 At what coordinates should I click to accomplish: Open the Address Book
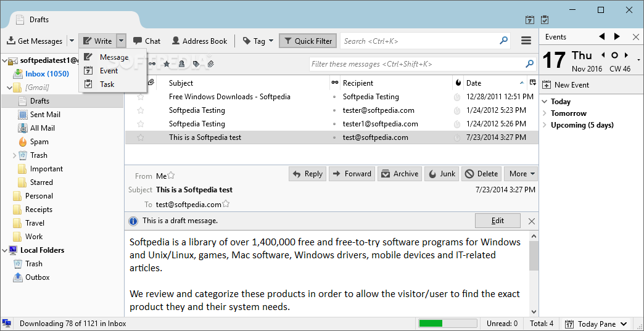coord(199,41)
